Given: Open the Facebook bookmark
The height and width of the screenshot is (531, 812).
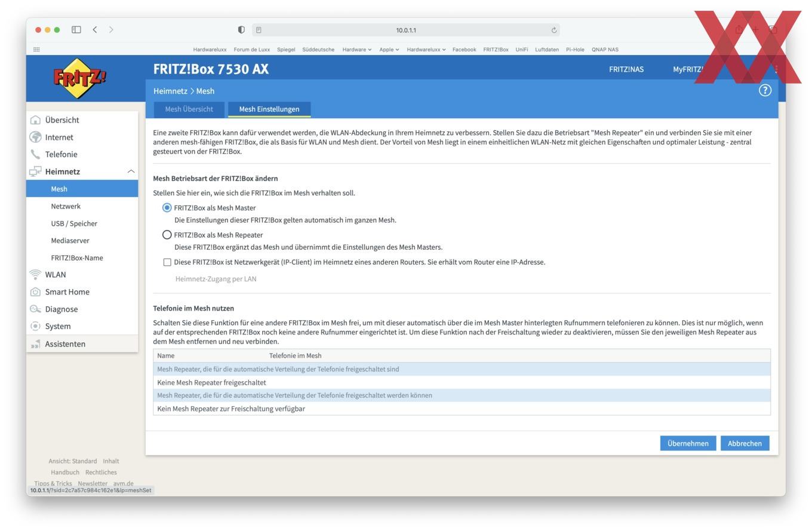Looking at the screenshot, I should (x=464, y=50).
